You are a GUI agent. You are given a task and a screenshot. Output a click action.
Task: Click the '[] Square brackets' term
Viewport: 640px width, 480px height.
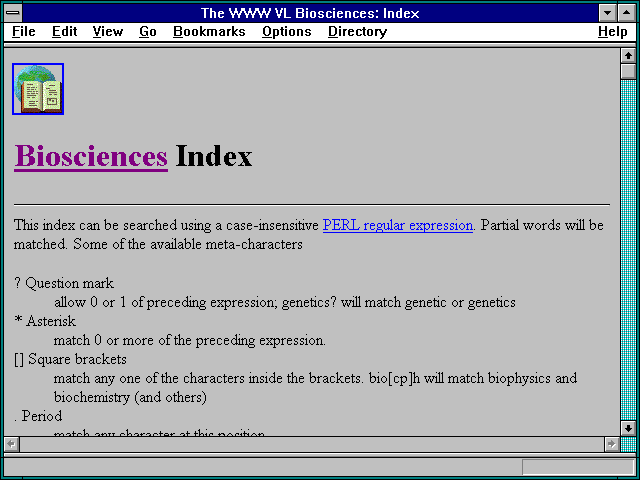[x=70, y=359]
